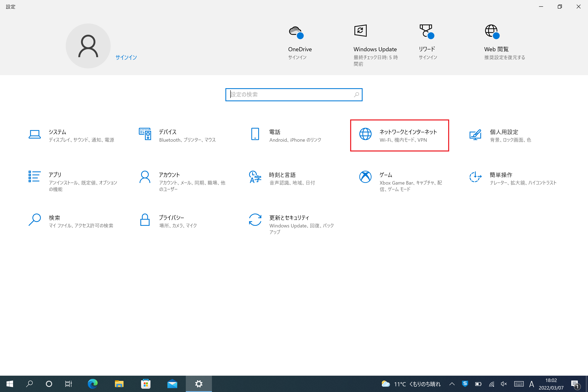Image resolution: width=588 pixels, height=392 pixels.
Task: Click the search magnifier inside the search box
Action: click(356, 95)
